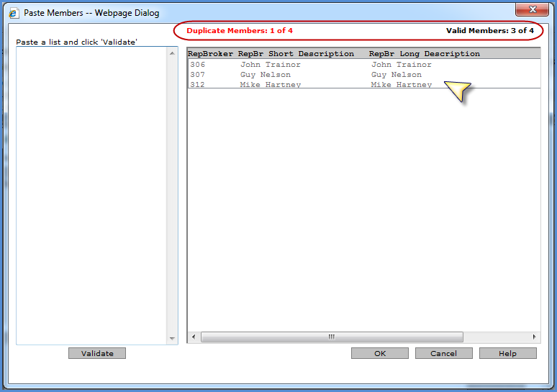Click the results right scroll arrow
Screen dimensions: 557x392
(x=534, y=337)
